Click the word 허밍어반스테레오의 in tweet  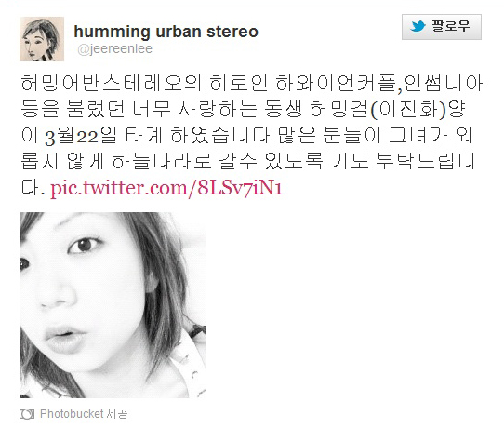tap(112, 83)
